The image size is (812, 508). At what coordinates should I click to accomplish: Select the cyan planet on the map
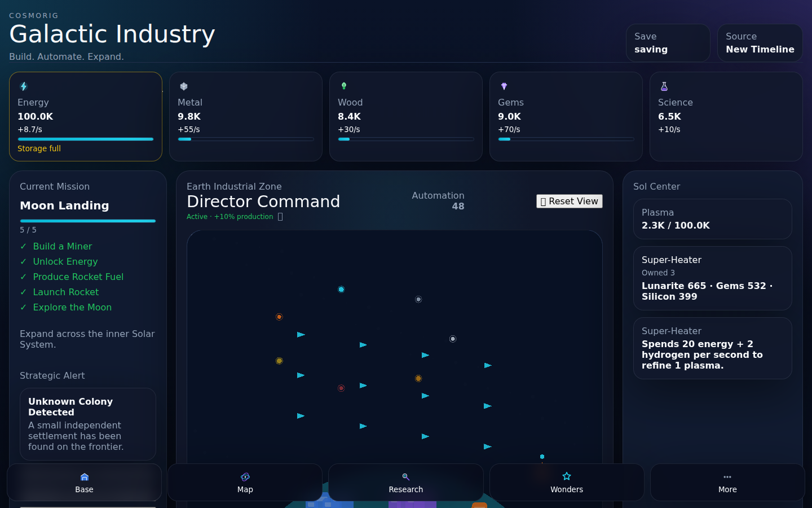[x=341, y=290]
